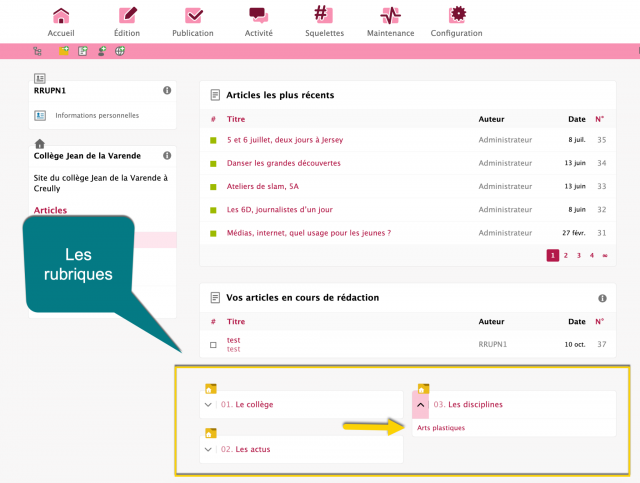Open rubrique 03. Les disciplines

click(x=468, y=405)
